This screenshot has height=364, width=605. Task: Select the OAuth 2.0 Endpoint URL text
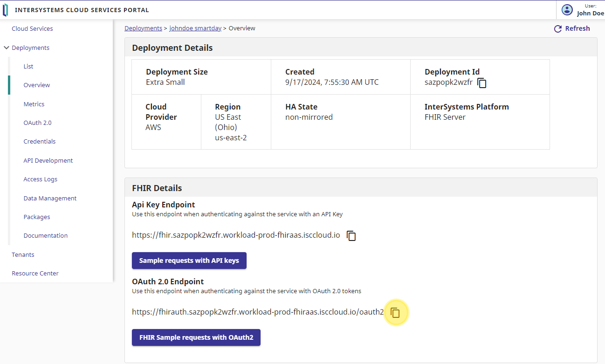[258, 312]
